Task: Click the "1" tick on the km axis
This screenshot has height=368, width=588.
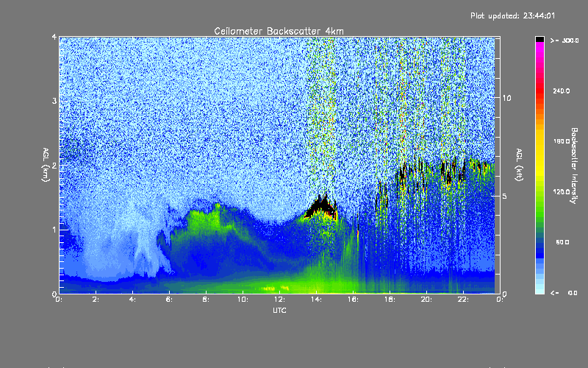Action: click(54, 230)
